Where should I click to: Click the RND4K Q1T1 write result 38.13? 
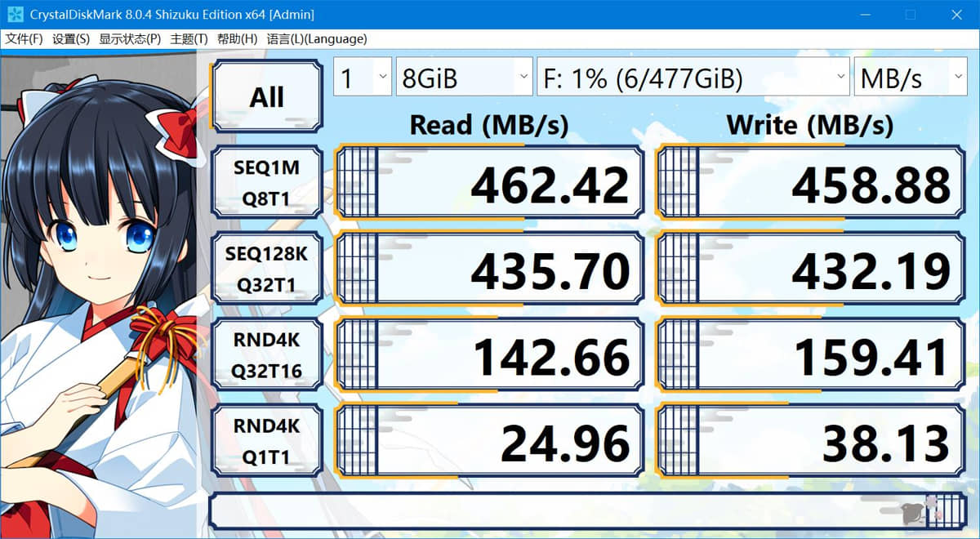click(x=811, y=441)
